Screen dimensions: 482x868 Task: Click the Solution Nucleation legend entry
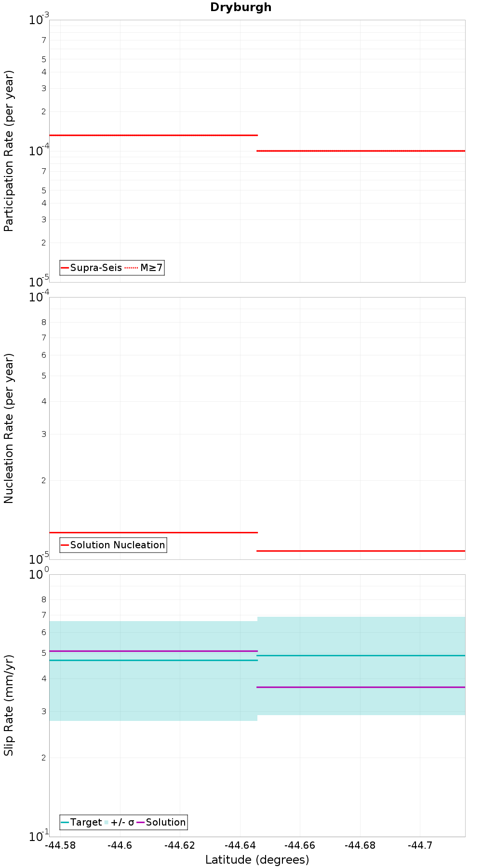click(113, 545)
